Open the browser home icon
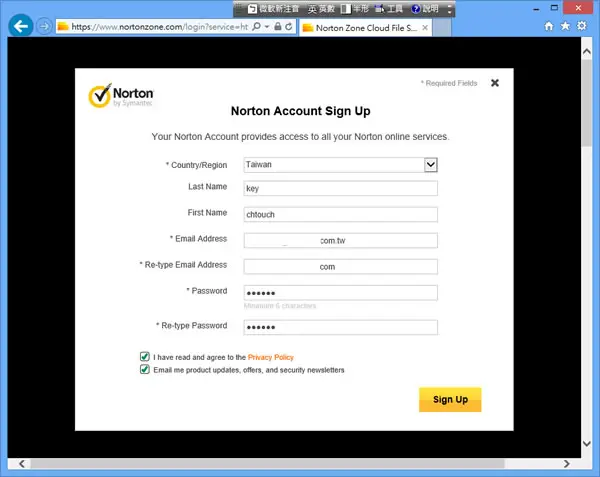600x477 pixels. 549,26
